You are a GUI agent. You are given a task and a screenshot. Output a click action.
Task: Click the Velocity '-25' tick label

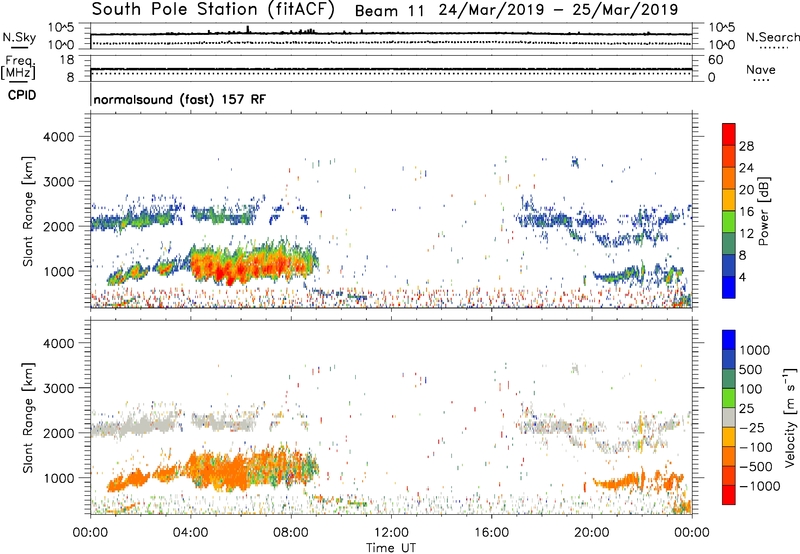coord(752,427)
